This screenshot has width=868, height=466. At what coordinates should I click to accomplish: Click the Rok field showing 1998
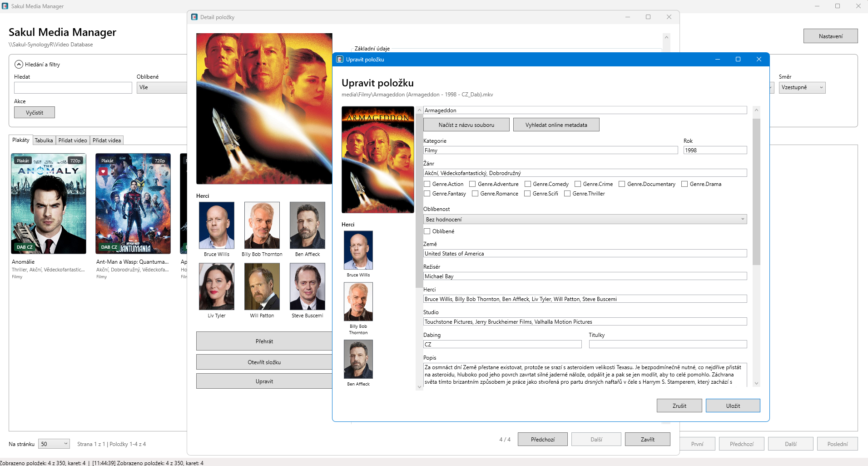(715, 150)
